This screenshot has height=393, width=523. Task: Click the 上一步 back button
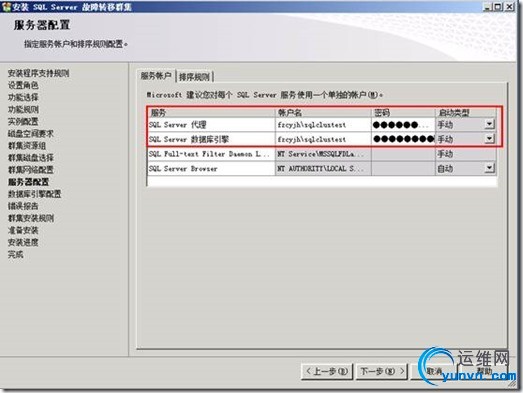pyautogui.click(x=327, y=371)
